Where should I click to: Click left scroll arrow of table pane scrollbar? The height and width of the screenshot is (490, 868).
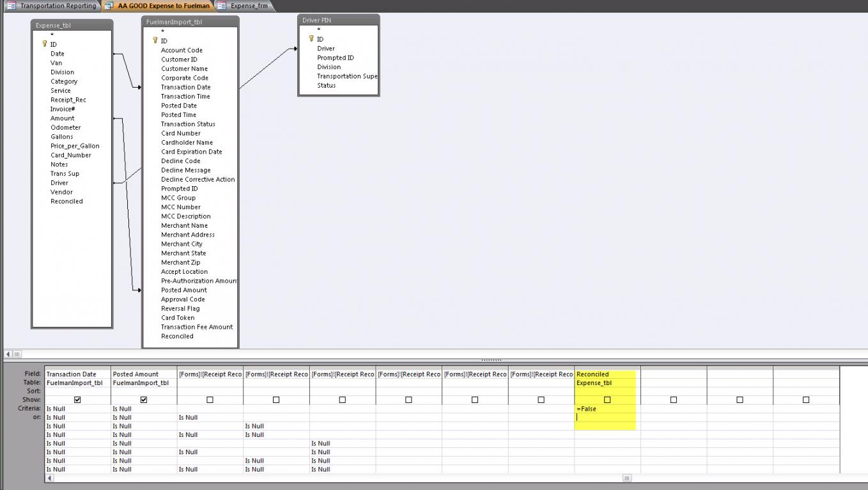click(x=8, y=354)
